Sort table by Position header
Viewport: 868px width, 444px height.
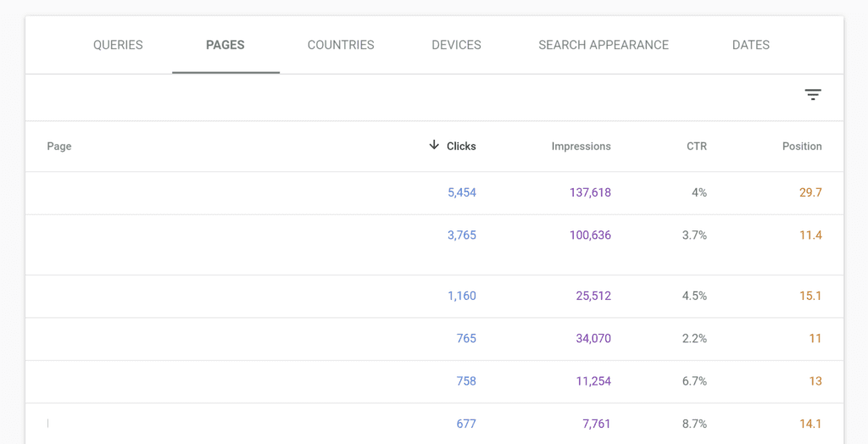[x=802, y=146]
